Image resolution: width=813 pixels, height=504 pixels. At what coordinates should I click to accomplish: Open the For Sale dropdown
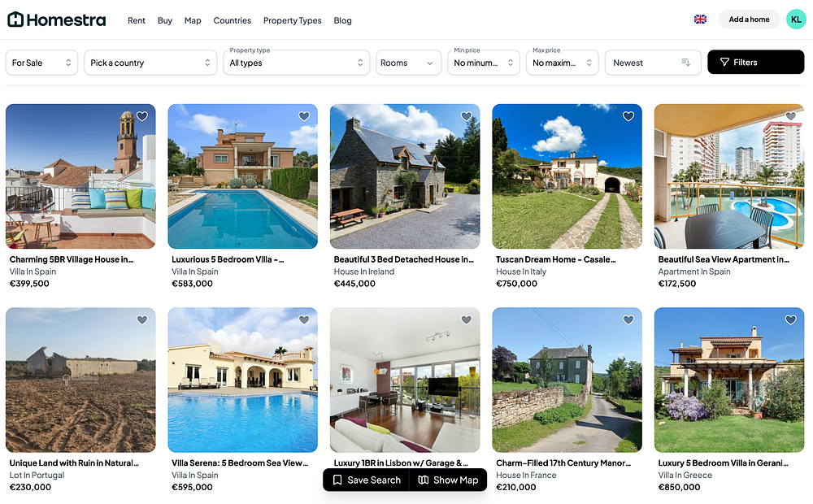(41, 63)
